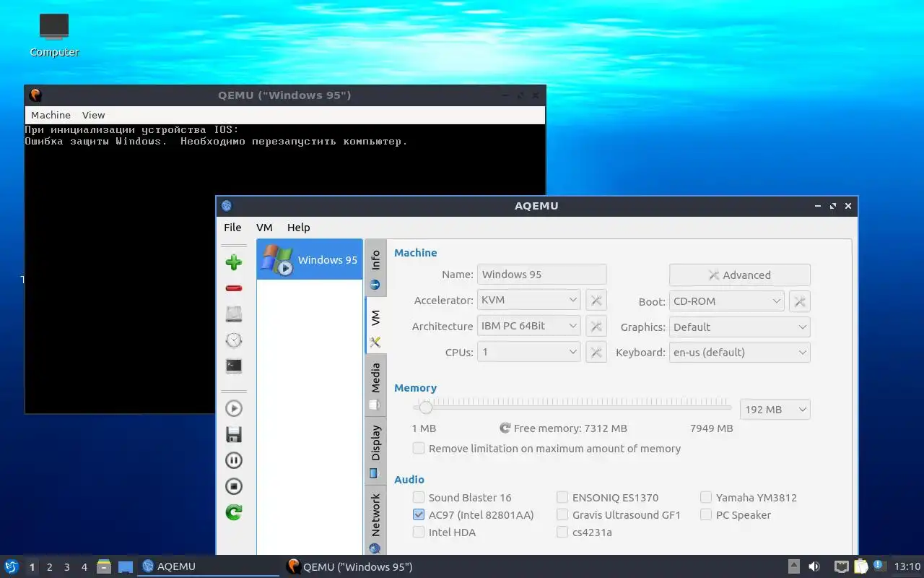
Task: Switch to the VM tab
Action: point(375,325)
